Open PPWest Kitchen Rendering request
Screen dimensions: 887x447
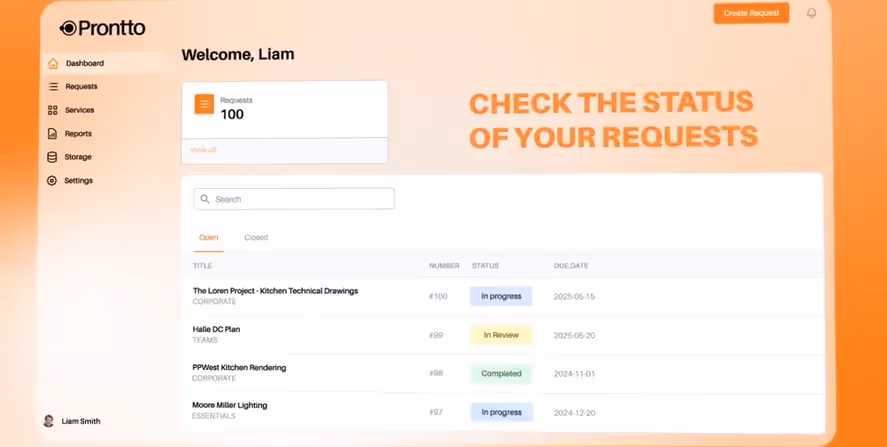point(239,368)
